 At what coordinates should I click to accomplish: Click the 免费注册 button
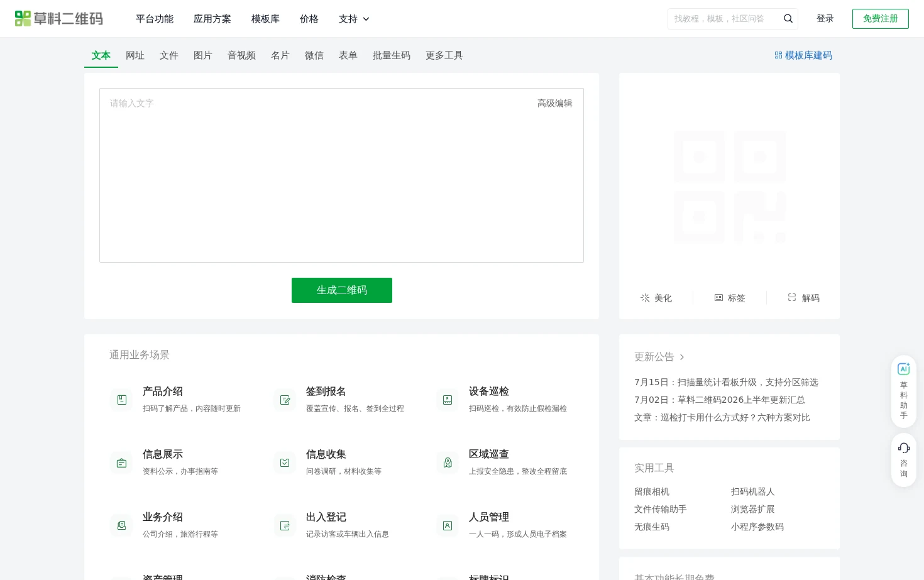881,19
